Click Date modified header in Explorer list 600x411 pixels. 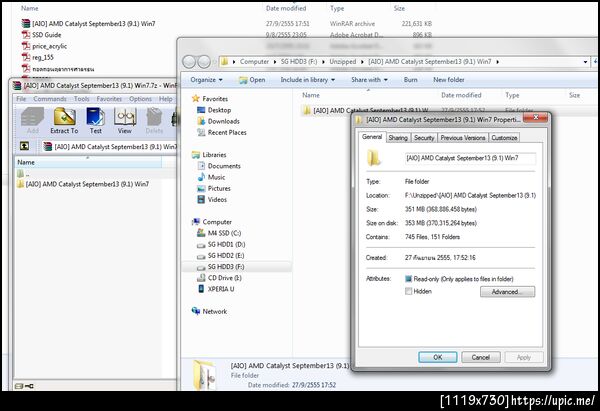(x=461, y=95)
